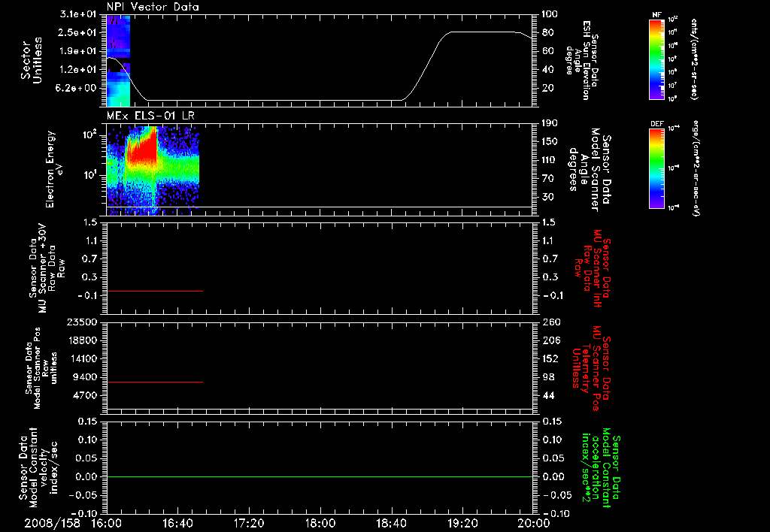Click the 98 telemetry axis tick label
This screenshot has height=532, width=770.
click(x=548, y=377)
